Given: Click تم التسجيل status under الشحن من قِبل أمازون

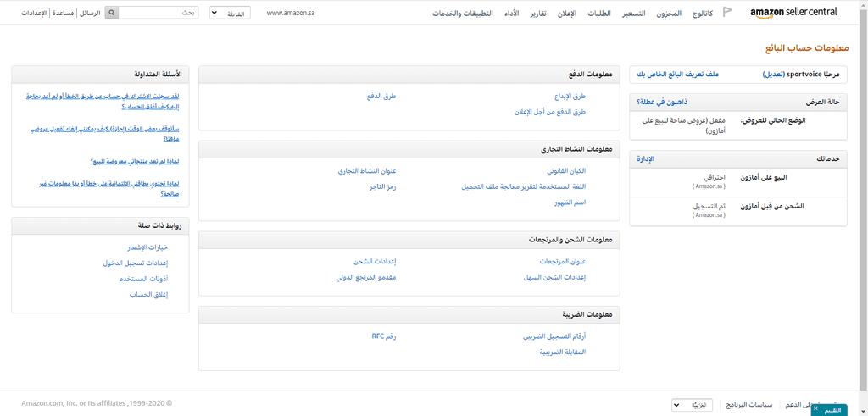Looking at the screenshot, I should click(x=709, y=206).
